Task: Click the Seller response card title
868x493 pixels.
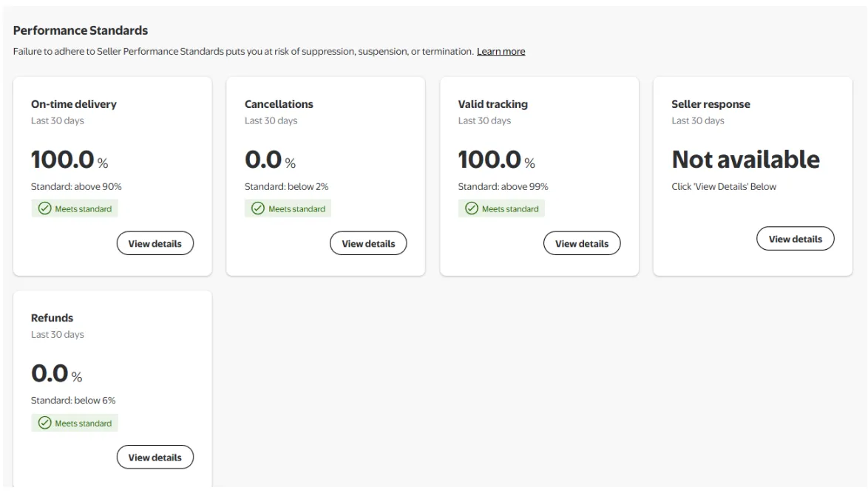Action: coord(711,104)
